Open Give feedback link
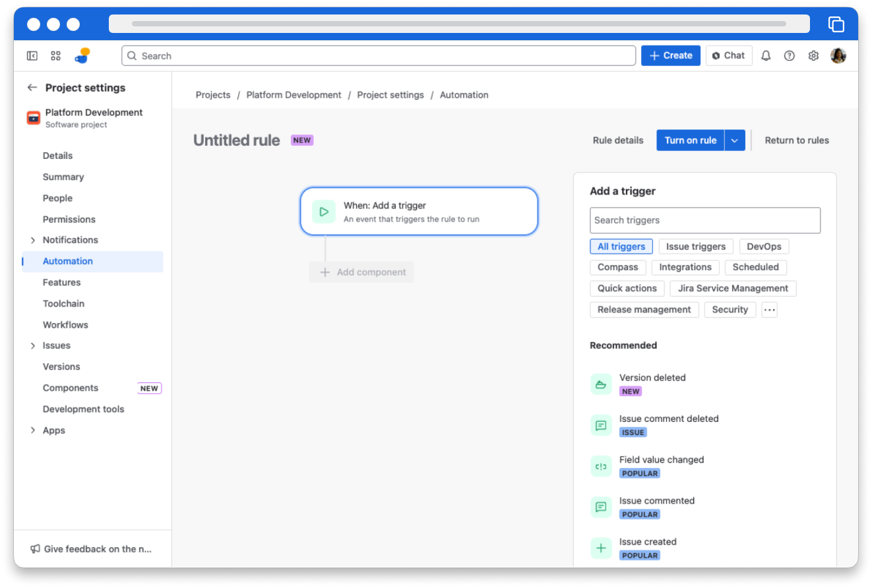The height and width of the screenshot is (588, 872). pyautogui.click(x=92, y=548)
